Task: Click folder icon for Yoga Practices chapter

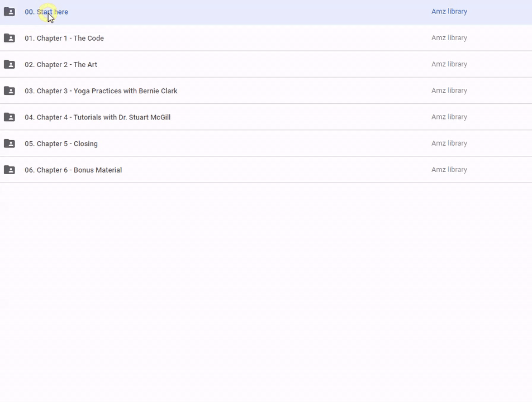Action: (x=9, y=90)
